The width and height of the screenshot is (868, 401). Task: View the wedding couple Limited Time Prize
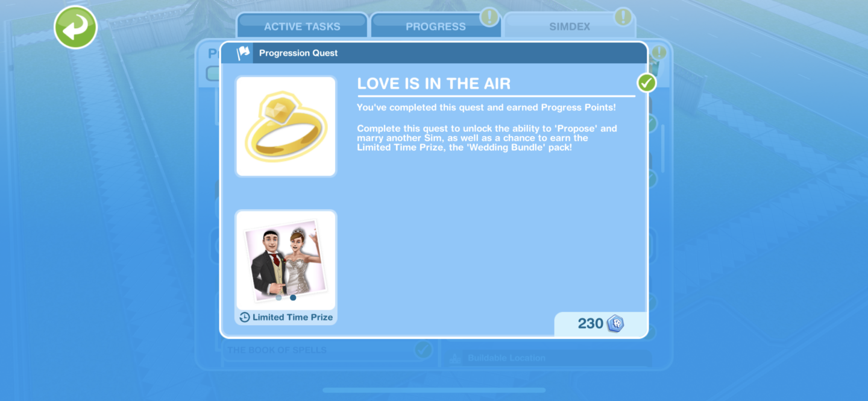pyautogui.click(x=286, y=260)
